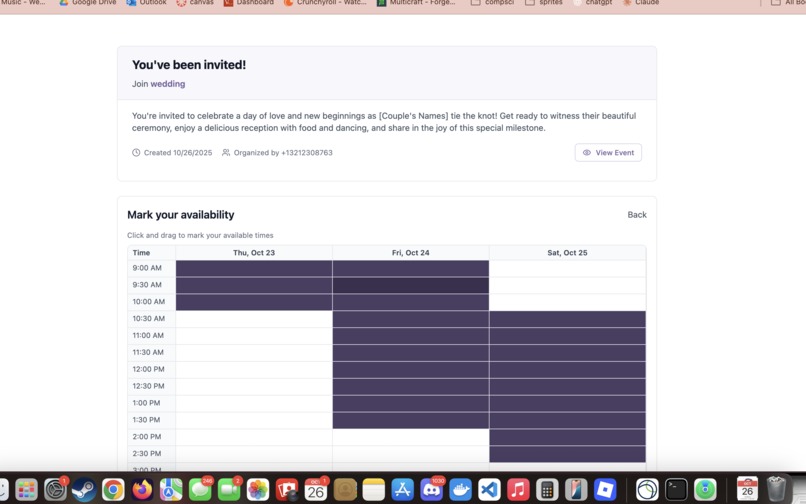
Task: Open Launchpad from the dock
Action: (26, 489)
